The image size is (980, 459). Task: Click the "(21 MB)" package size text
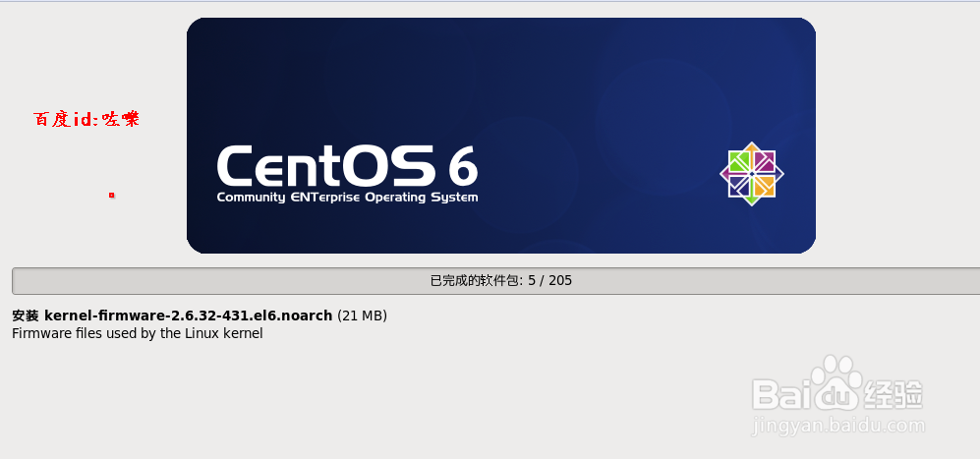pos(362,316)
